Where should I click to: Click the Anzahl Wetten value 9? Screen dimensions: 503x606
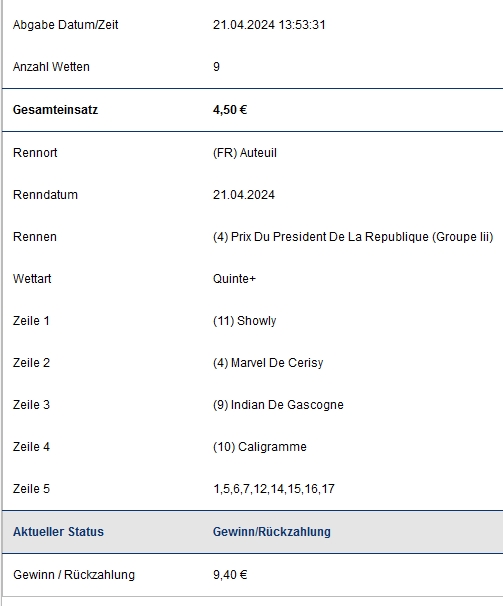(x=217, y=67)
